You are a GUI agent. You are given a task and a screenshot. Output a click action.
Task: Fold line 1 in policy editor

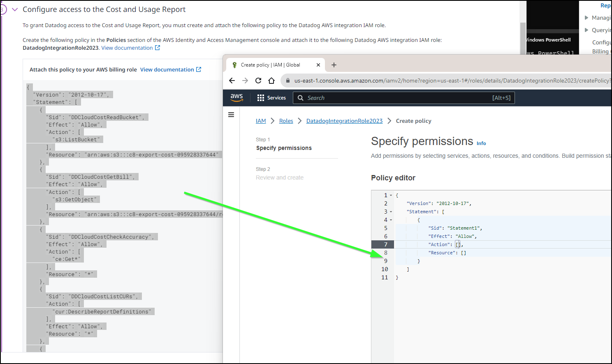391,195
